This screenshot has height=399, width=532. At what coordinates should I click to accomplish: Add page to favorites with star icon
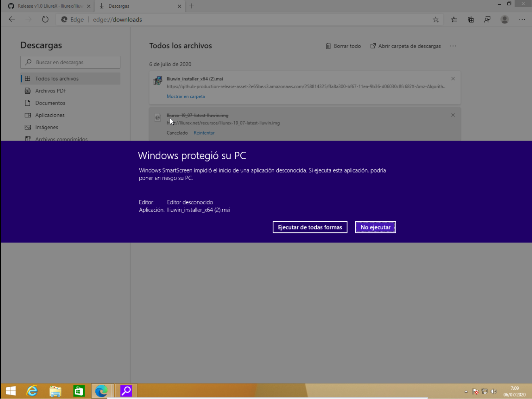click(435, 19)
